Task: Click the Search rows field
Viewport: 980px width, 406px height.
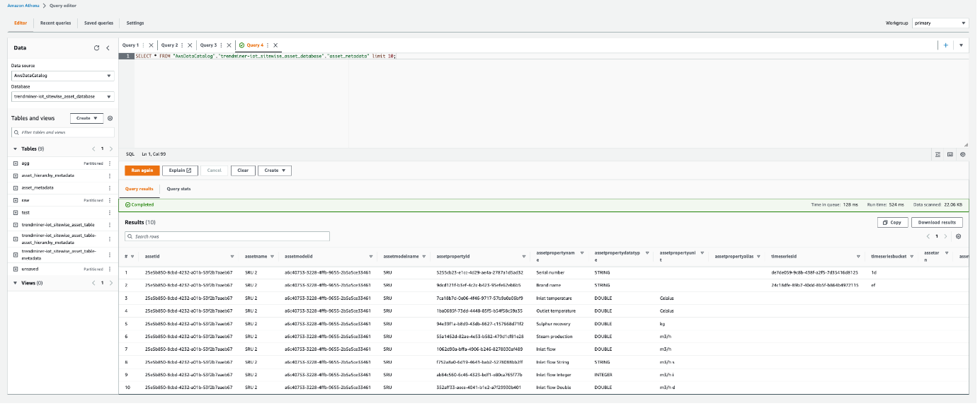Action: pyautogui.click(x=227, y=236)
